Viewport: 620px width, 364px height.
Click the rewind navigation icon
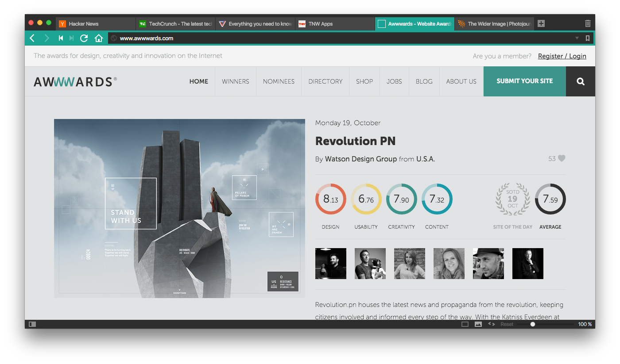pyautogui.click(x=61, y=38)
